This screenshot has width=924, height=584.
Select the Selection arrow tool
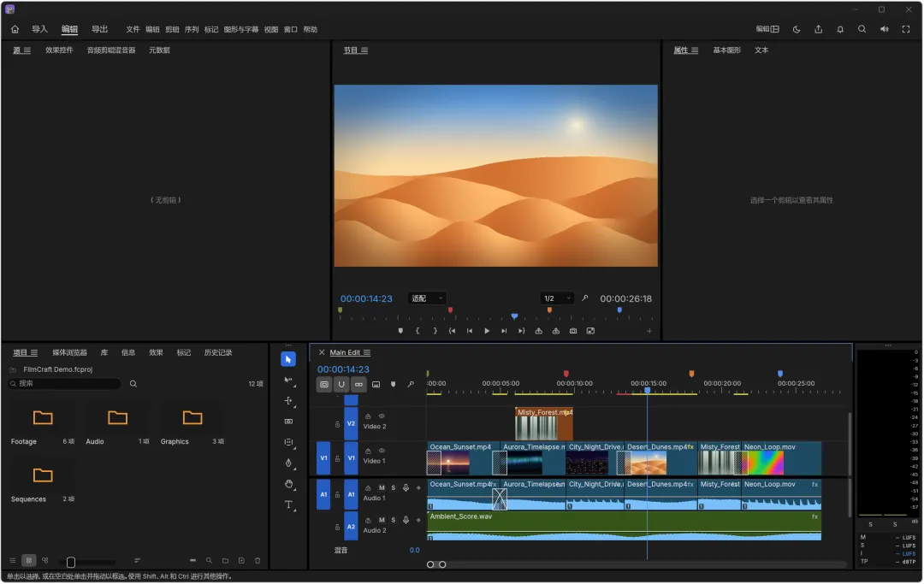(288, 359)
